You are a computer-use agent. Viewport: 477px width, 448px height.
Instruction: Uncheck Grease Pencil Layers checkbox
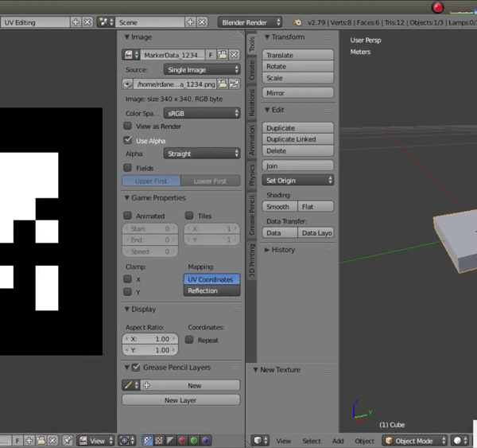coord(136,368)
